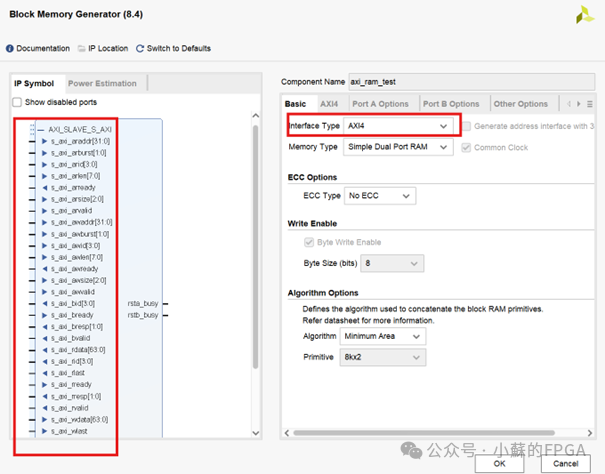
Task: Open the tab list menu icon
Action: tap(590, 104)
